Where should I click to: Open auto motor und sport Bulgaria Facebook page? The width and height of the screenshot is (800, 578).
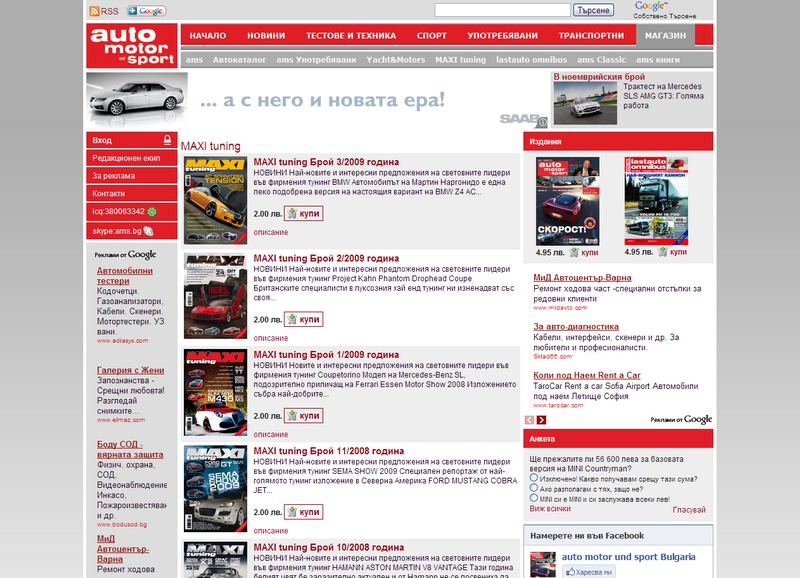click(x=629, y=557)
